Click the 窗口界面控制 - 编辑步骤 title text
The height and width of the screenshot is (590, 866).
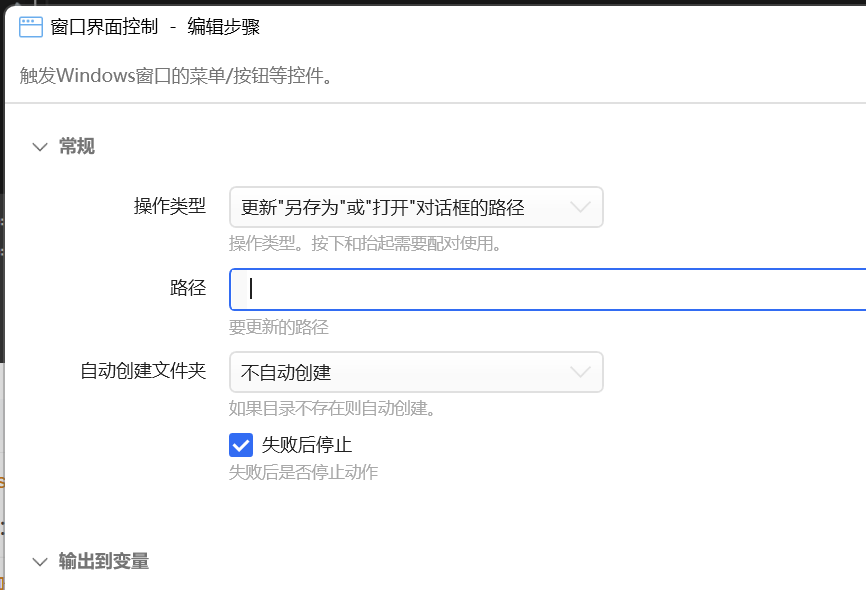tap(155, 27)
